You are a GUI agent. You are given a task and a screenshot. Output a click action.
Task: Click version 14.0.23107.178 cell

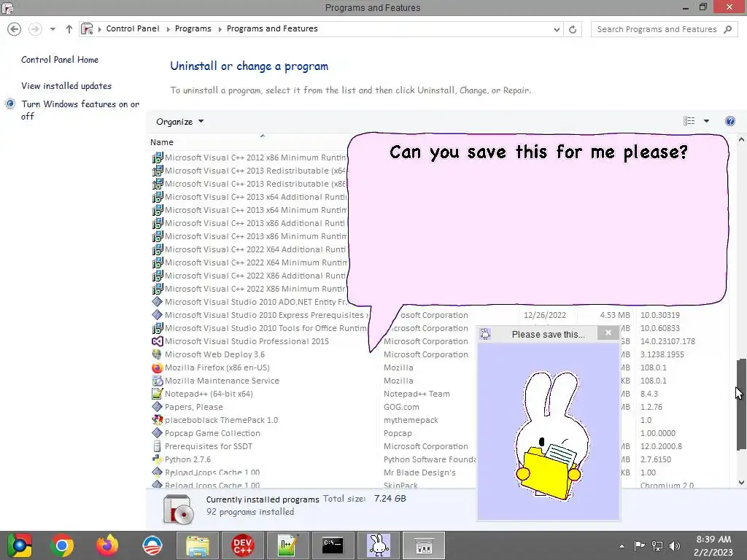click(667, 341)
